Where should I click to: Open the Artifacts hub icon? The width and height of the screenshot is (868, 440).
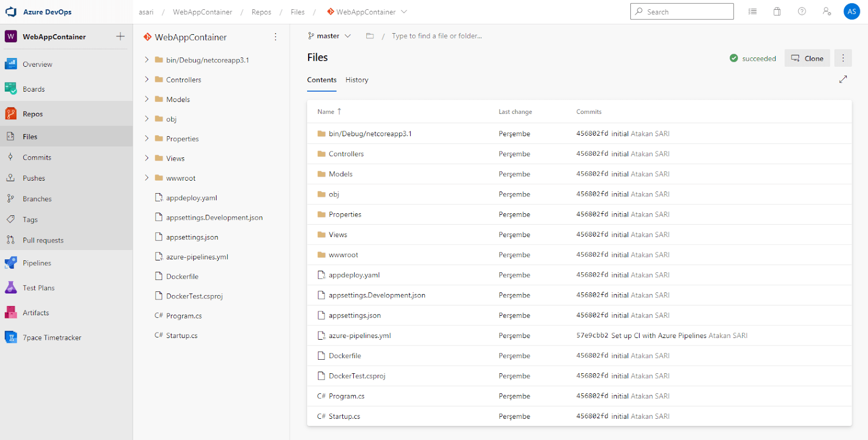click(11, 313)
